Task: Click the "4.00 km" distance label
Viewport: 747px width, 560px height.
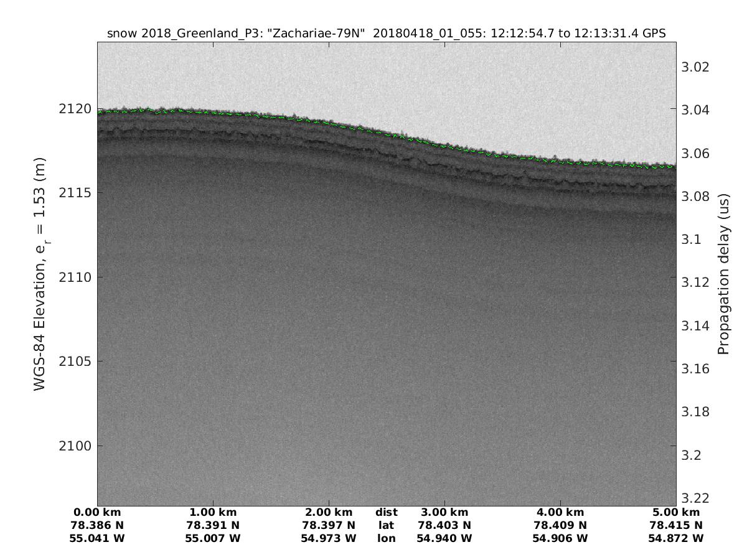Action: [560, 513]
